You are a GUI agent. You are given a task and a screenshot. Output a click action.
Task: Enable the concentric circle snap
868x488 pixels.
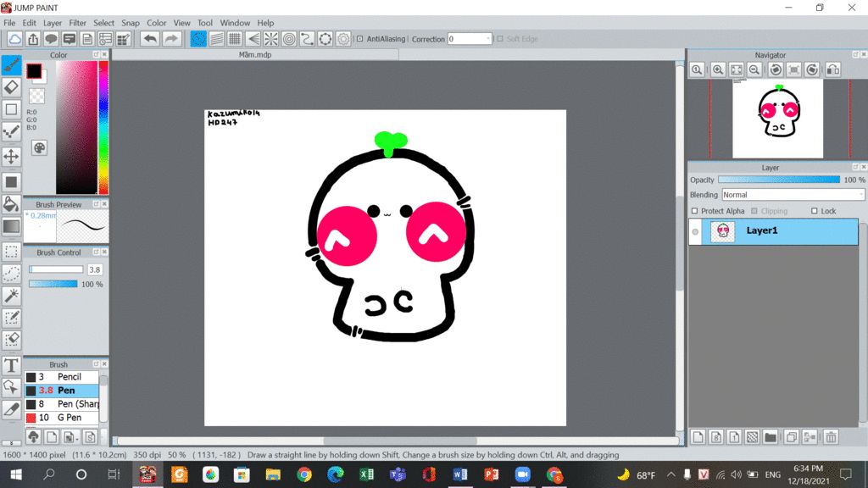click(x=289, y=39)
